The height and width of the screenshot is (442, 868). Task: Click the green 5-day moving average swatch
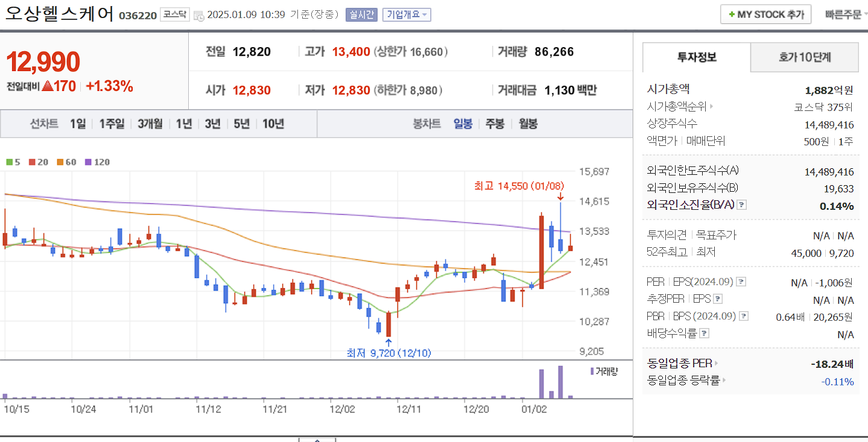8,162
